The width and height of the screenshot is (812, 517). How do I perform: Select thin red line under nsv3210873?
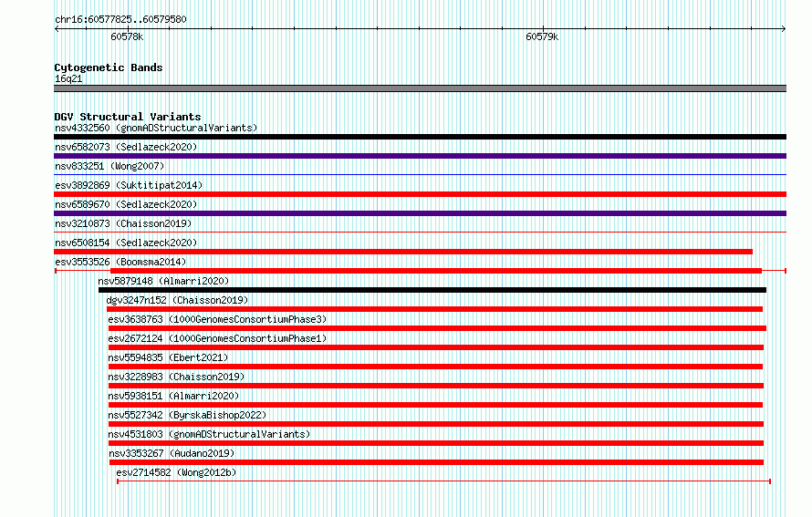(420, 233)
